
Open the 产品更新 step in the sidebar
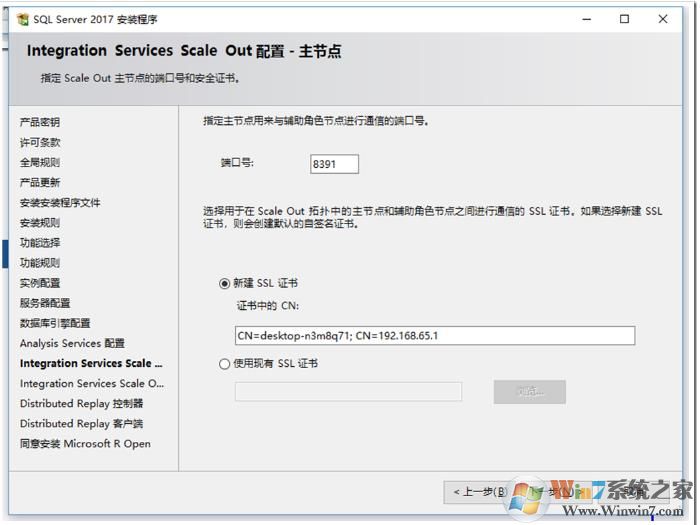(40, 183)
